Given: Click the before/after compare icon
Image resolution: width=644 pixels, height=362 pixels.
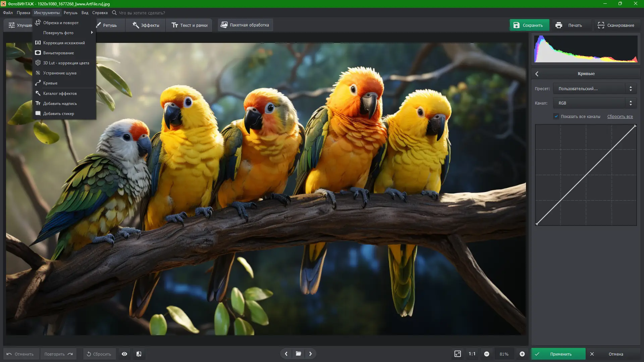Looking at the screenshot, I should tap(139, 354).
